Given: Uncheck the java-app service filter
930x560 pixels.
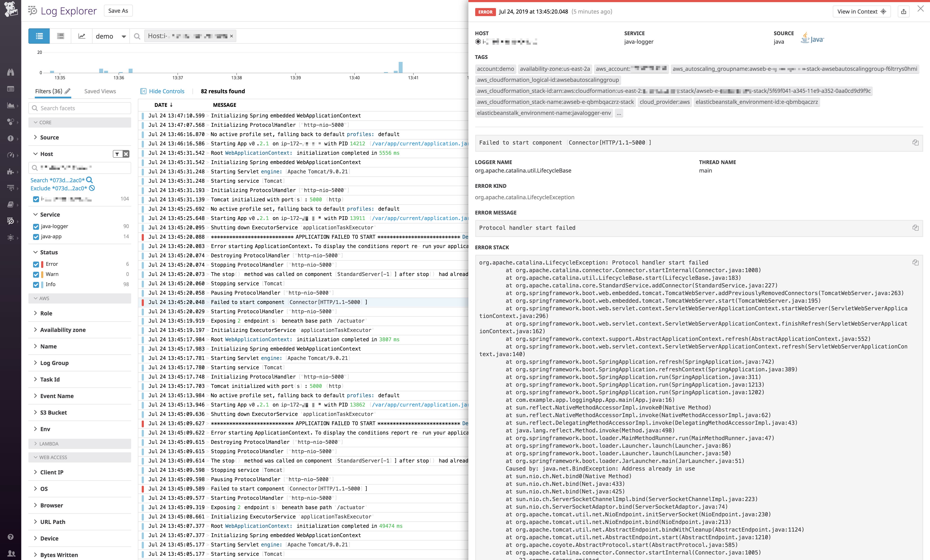Looking at the screenshot, I should [36, 237].
